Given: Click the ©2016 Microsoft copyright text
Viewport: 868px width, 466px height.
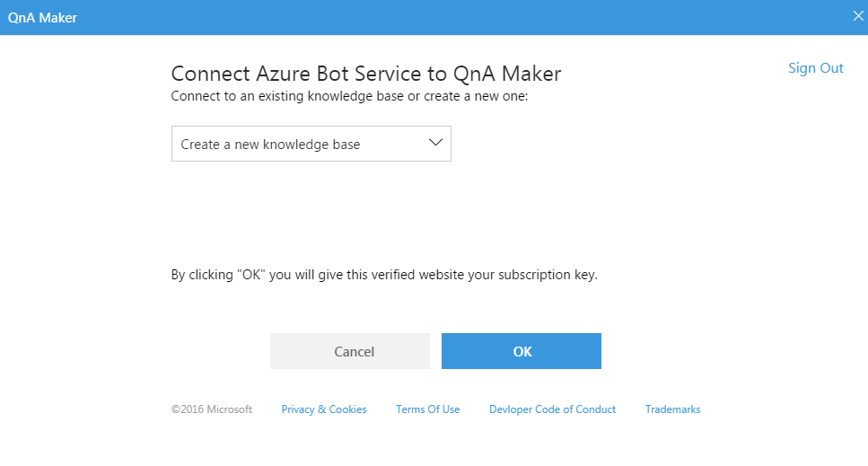Looking at the screenshot, I should [212, 409].
